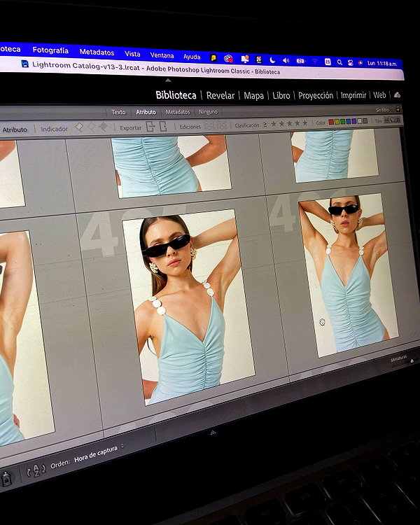Collapse the top panel with arrow
Viewport: 420px width, 525px height.
coord(168,80)
